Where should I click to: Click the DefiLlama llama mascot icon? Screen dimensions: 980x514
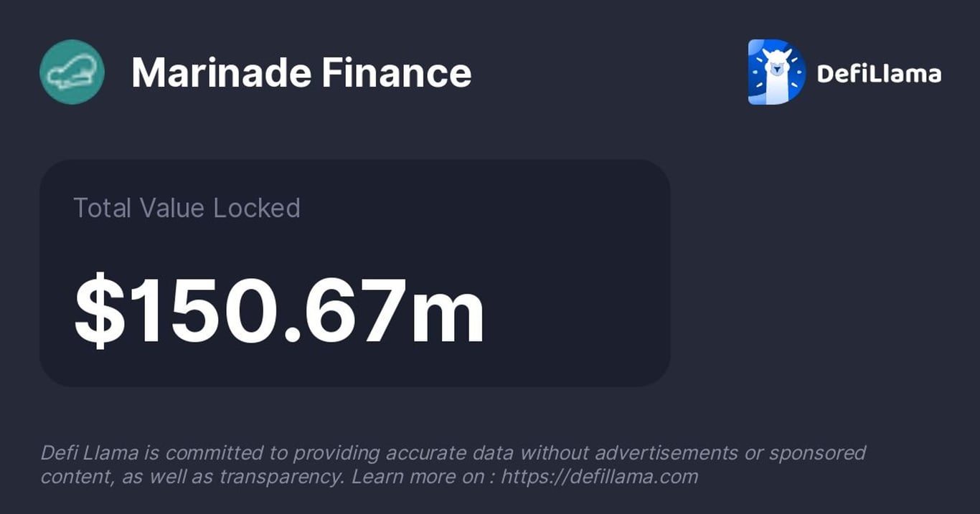[x=776, y=72]
